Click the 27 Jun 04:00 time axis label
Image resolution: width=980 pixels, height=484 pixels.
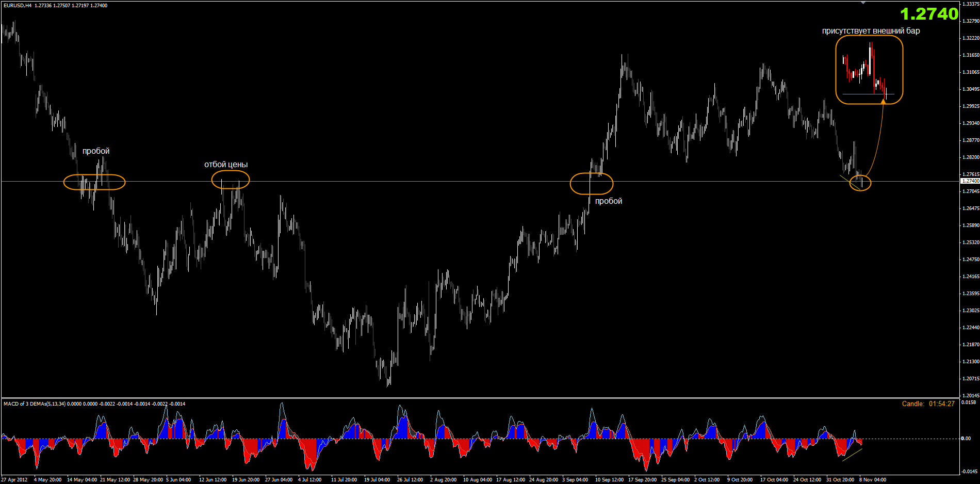click(x=279, y=480)
